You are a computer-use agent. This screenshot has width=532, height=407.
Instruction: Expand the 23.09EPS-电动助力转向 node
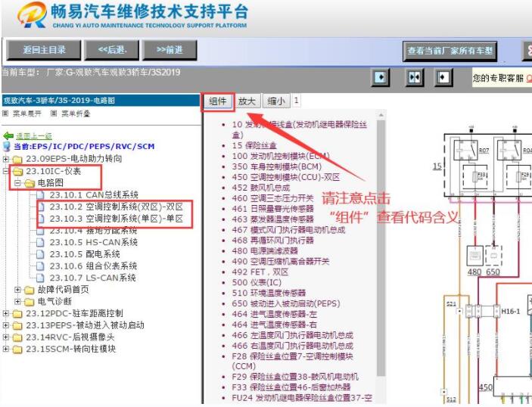(x=6, y=159)
